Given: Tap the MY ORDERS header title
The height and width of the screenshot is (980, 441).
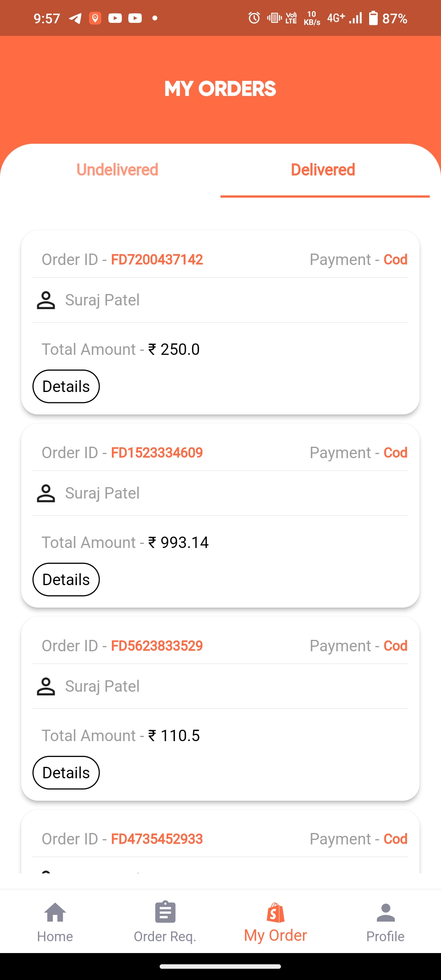Looking at the screenshot, I should [220, 89].
